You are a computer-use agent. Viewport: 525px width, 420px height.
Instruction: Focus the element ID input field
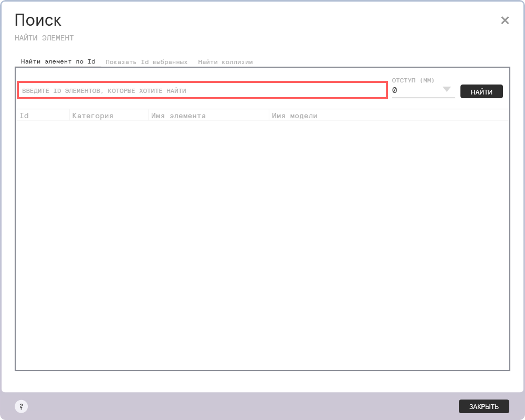point(203,91)
